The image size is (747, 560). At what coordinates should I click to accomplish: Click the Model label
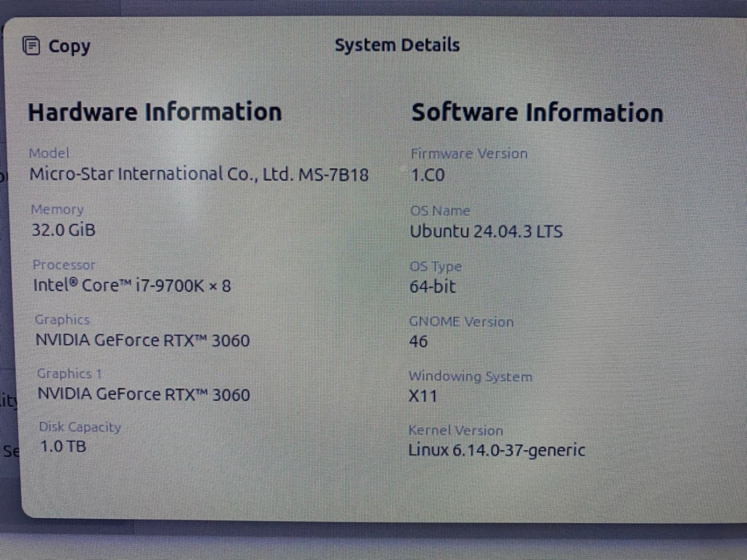[49, 153]
